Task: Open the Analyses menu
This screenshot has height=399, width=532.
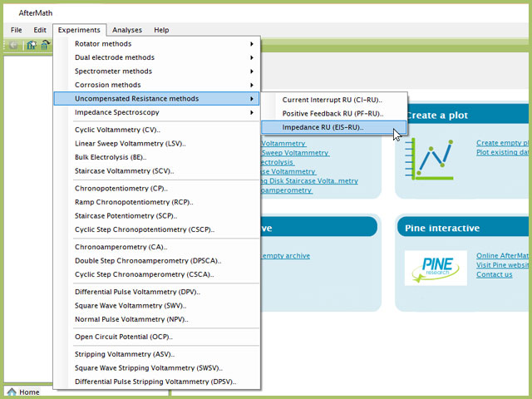Action: [127, 30]
